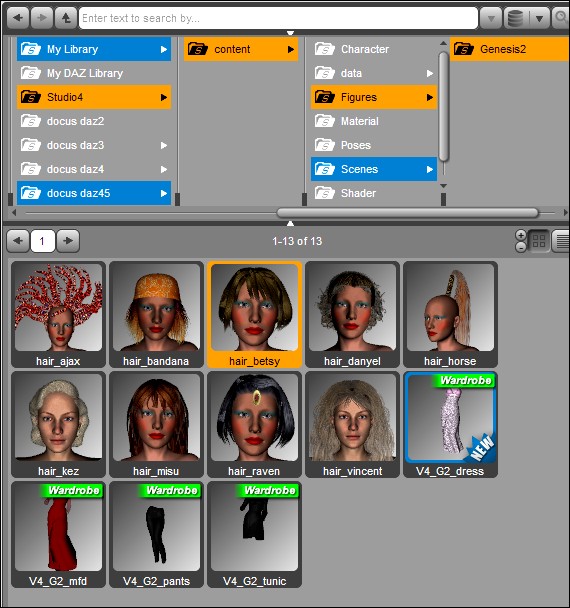Expand the docus daz3 folder arrow

164,145
